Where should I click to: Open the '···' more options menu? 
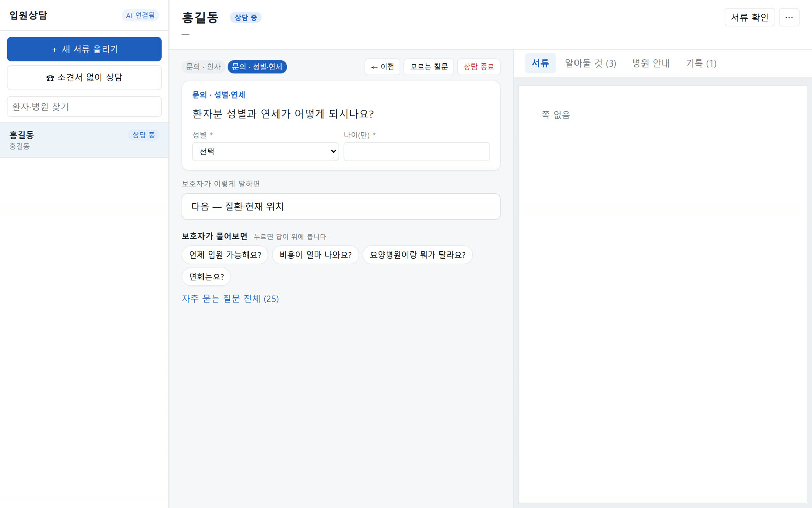click(789, 17)
